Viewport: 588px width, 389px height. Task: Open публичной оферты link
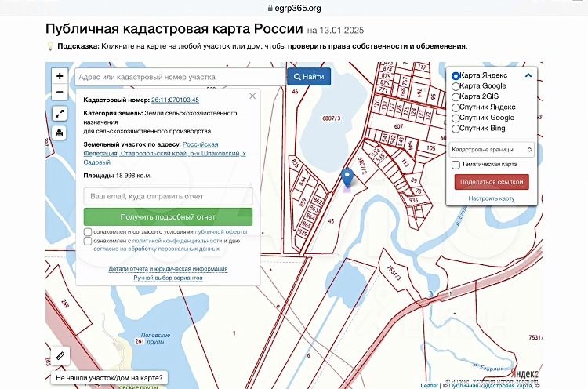(x=221, y=232)
